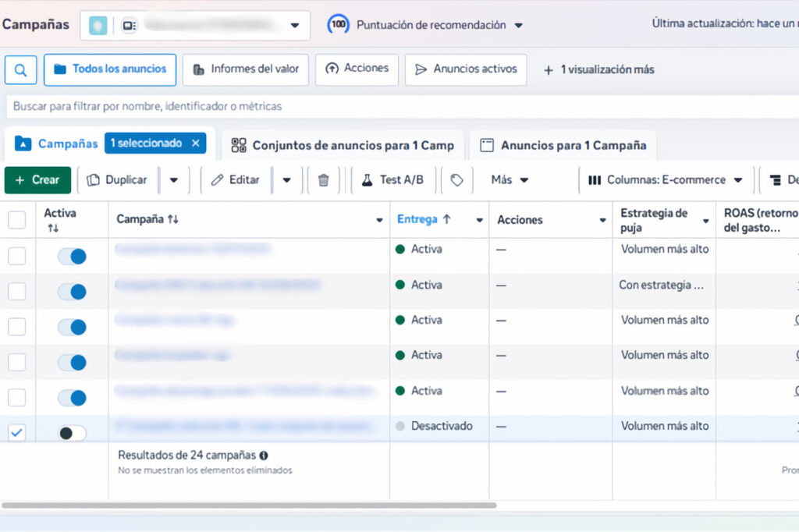Click the magnifying glass search icon

click(20, 69)
